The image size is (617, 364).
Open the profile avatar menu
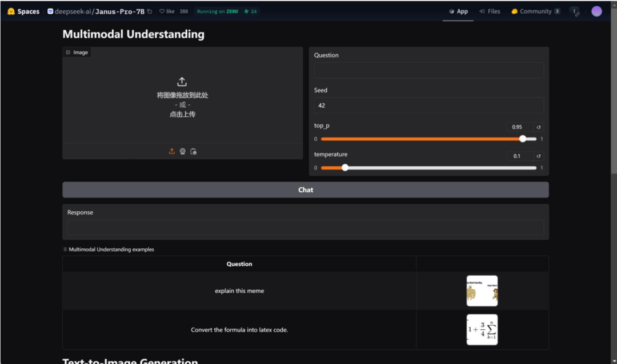tap(596, 10)
